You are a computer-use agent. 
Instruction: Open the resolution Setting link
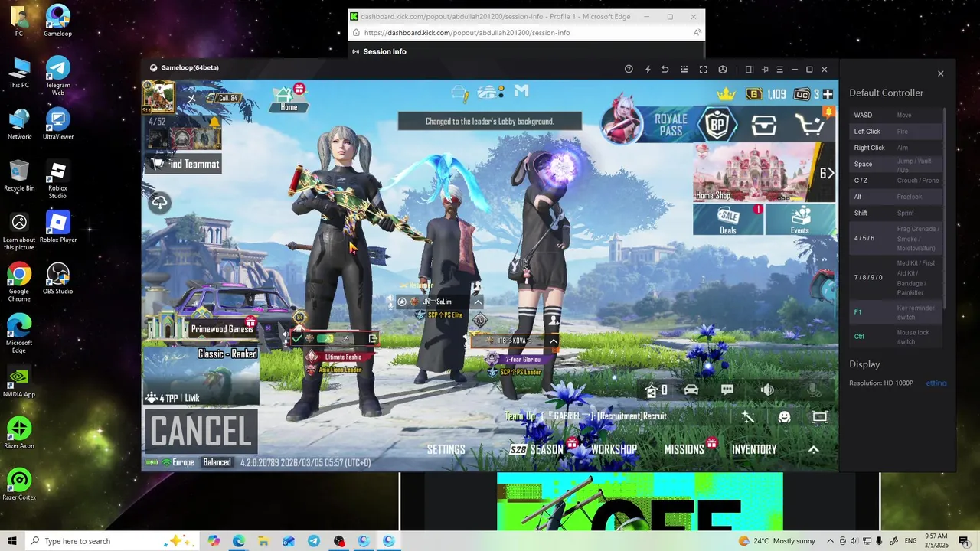[936, 383]
